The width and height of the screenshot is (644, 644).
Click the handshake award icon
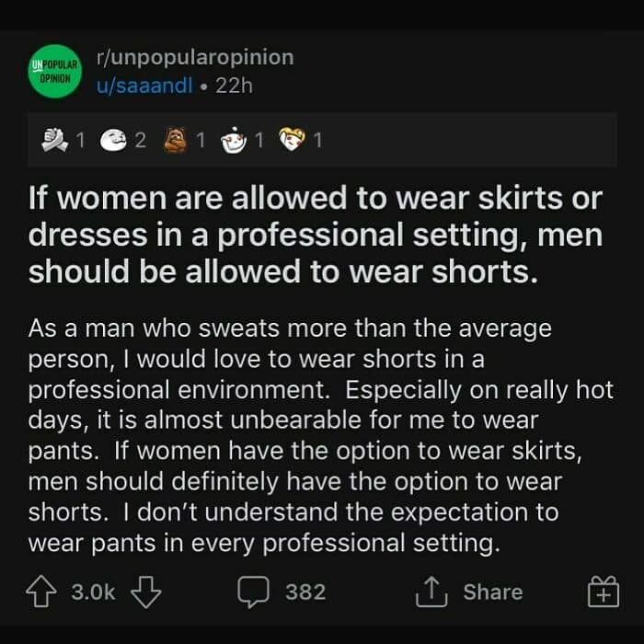pos(56,140)
